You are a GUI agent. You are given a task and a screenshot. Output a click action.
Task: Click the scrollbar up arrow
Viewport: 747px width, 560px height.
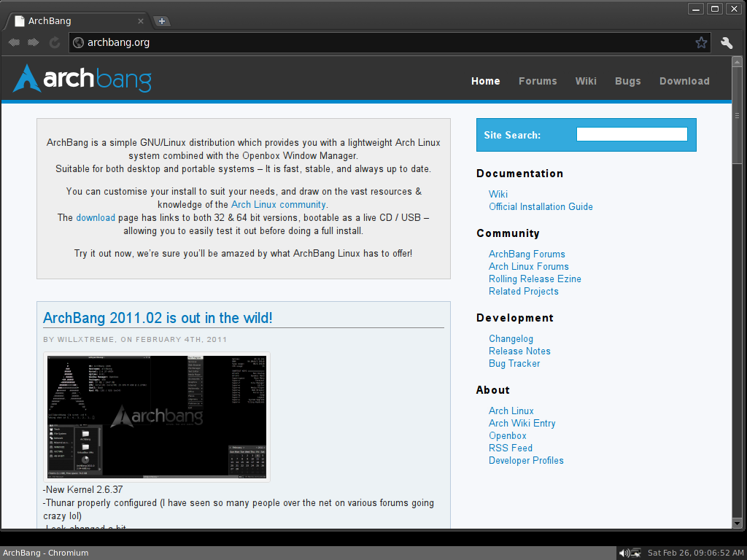pos(737,62)
